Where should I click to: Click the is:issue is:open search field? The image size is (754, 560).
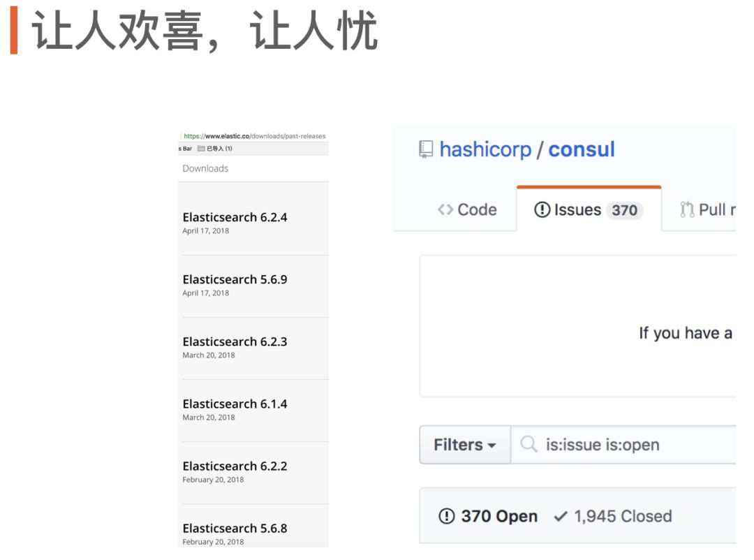(623, 445)
